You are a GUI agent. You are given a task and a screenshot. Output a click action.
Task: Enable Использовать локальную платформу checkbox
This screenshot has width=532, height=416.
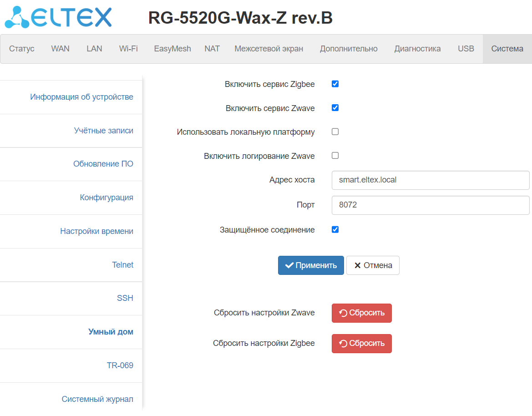click(x=335, y=132)
